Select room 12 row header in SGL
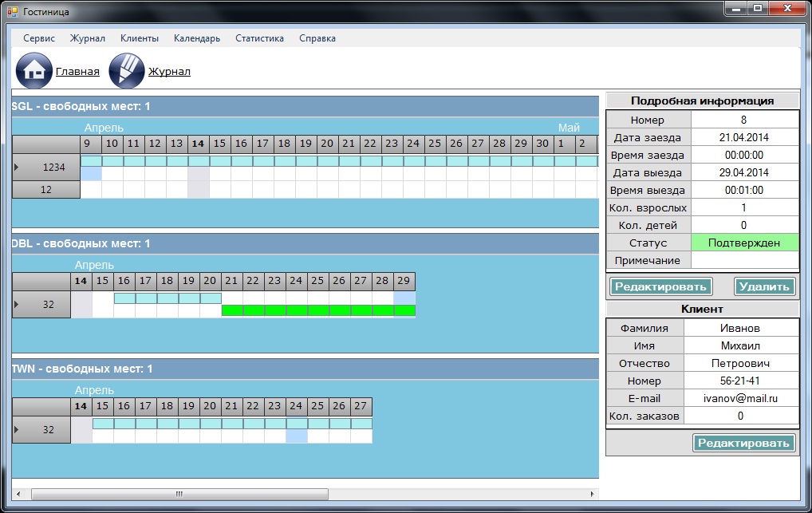Image resolution: width=812 pixels, height=513 pixels. 46,190
